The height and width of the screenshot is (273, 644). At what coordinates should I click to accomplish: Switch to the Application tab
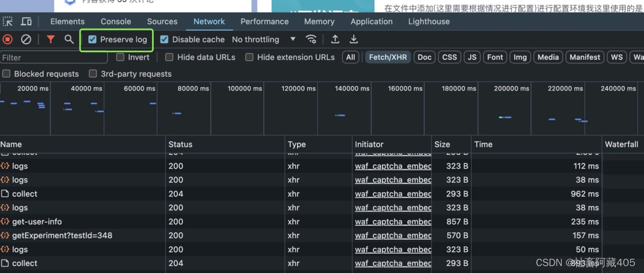coord(371,22)
